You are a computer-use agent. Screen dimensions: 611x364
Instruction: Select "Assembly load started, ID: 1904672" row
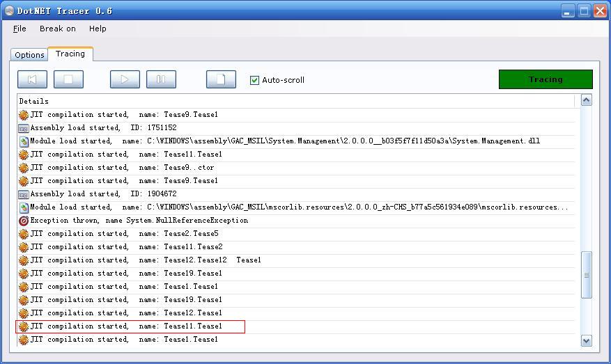296,194
